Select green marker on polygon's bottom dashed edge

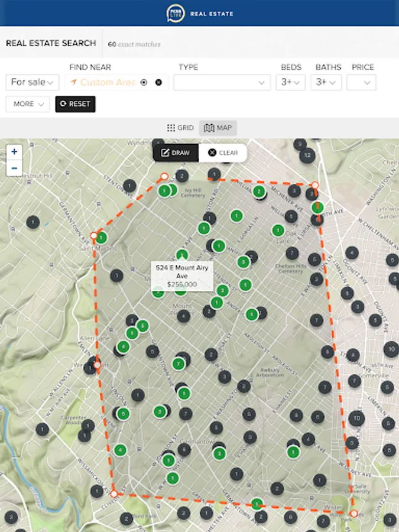tap(257, 504)
